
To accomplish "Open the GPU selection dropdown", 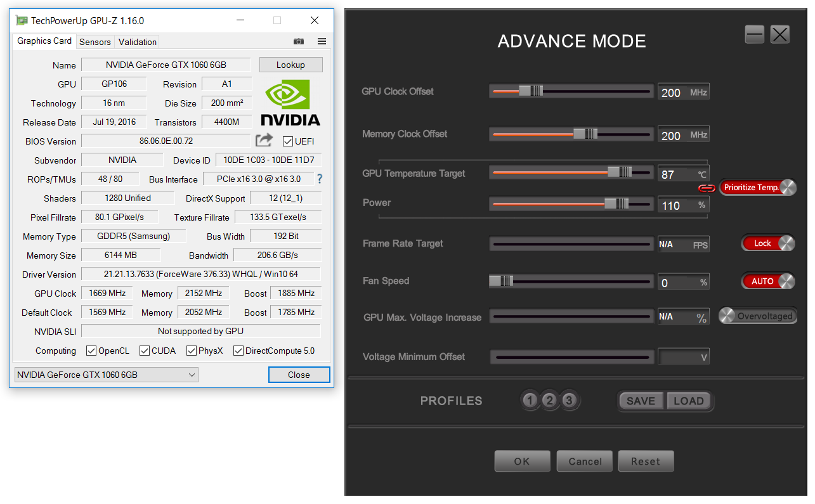I will (107, 375).
